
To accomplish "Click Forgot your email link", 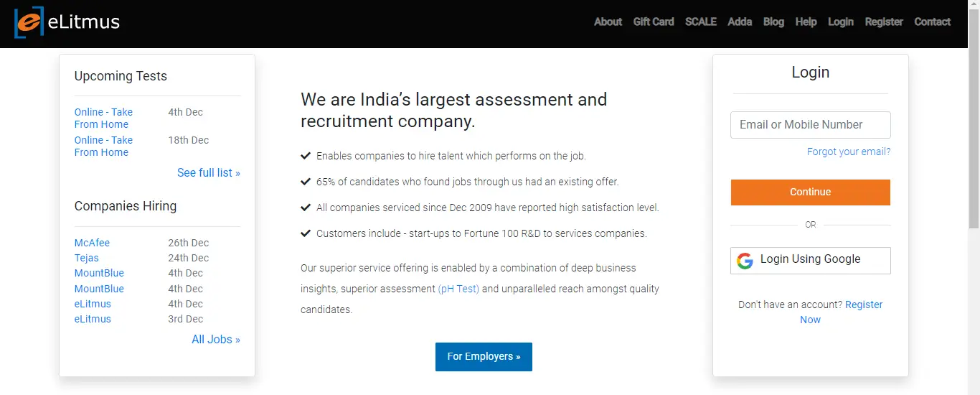I will click(x=849, y=152).
